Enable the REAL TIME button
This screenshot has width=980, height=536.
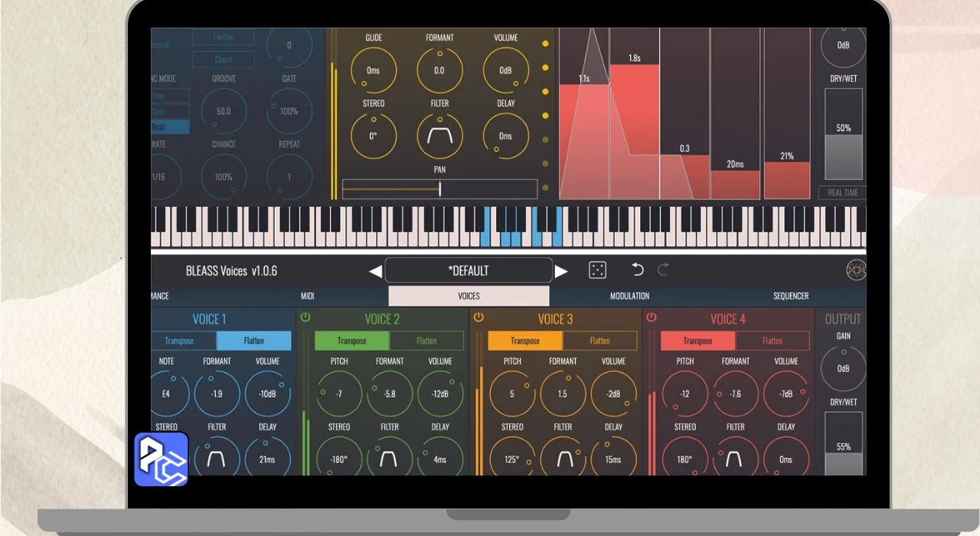coord(842,192)
